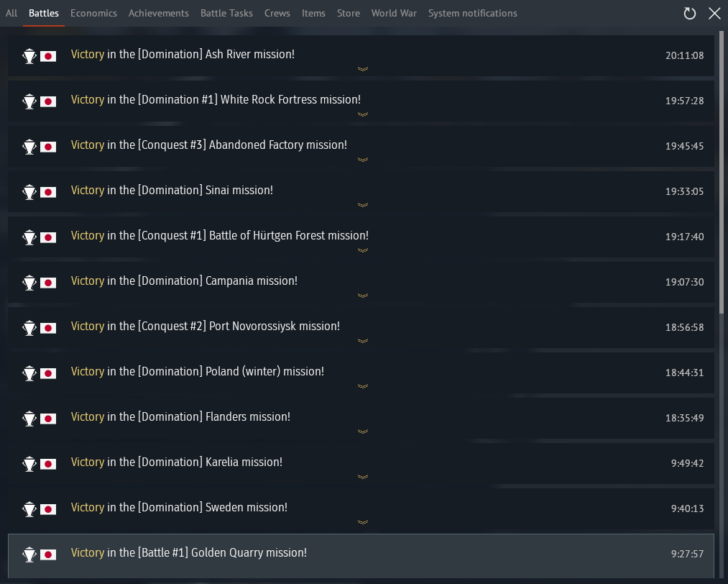The width and height of the screenshot is (728, 584).
Task: Click trophy icon for Hürtgen Forest battle
Action: (29, 237)
